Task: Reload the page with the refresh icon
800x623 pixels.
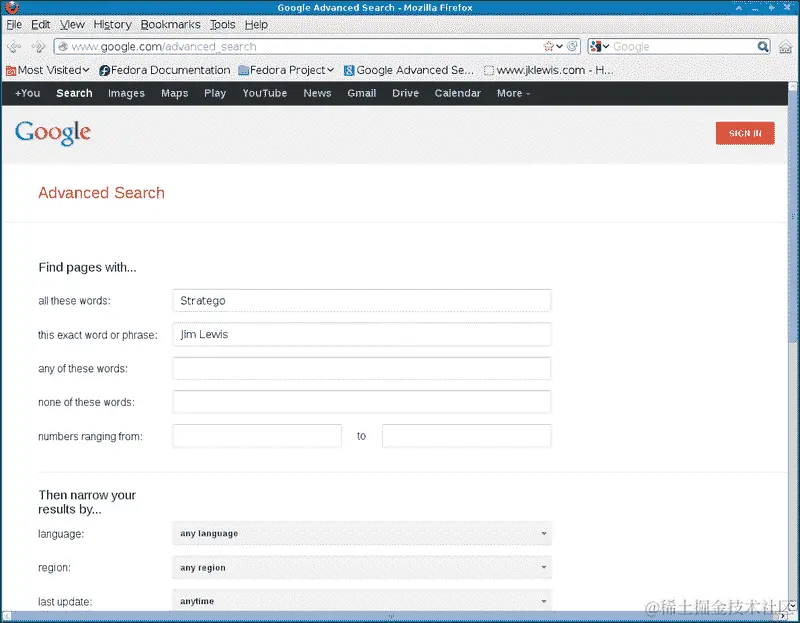Action: pyautogui.click(x=572, y=46)
